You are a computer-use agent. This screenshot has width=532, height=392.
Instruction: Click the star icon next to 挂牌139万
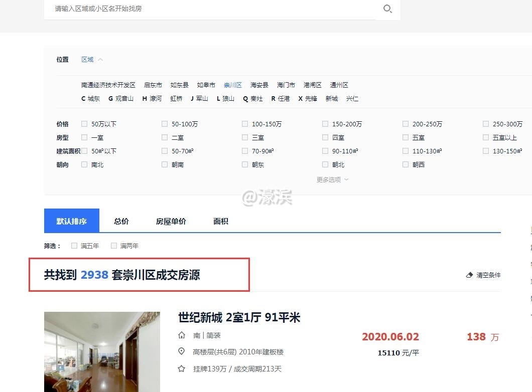(x=181, y=368)
